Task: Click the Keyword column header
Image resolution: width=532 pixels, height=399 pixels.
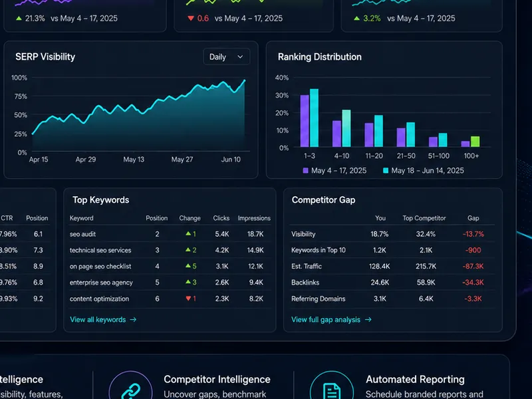Action: click(81, 218)
